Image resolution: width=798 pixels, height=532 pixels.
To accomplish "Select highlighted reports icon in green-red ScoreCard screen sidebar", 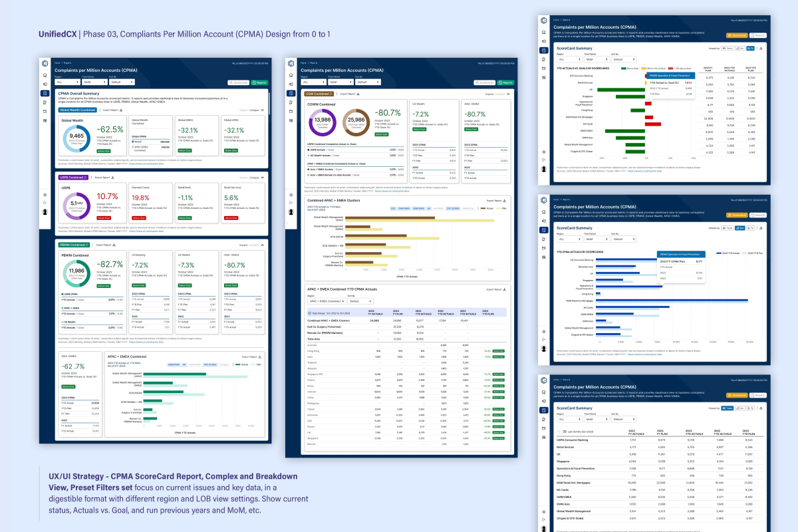I will pyautogui.click(x=544, y=51).
